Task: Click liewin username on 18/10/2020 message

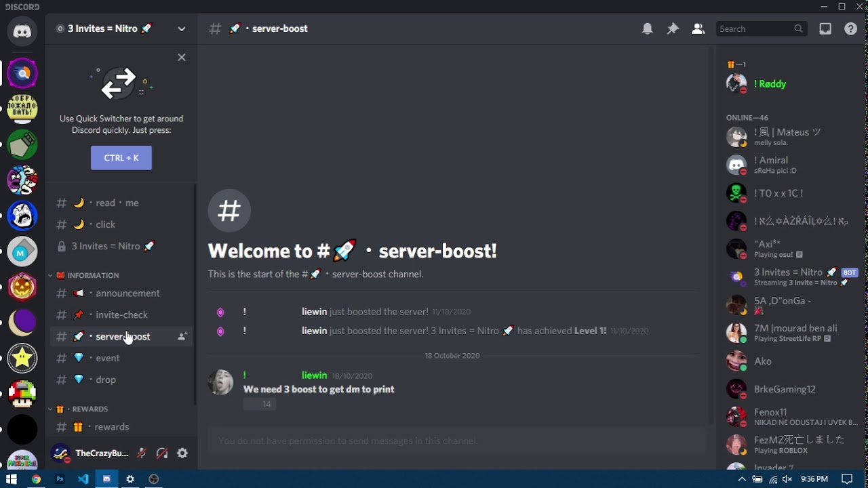Action: coord(314,375)
